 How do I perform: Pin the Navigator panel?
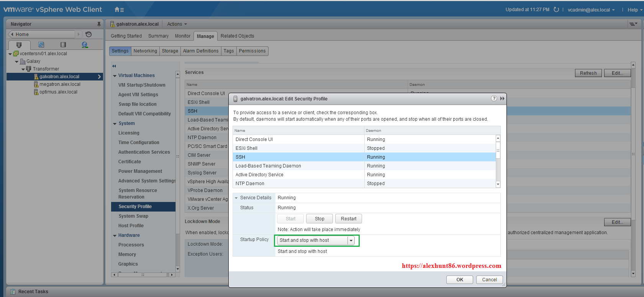pos(99,24)
